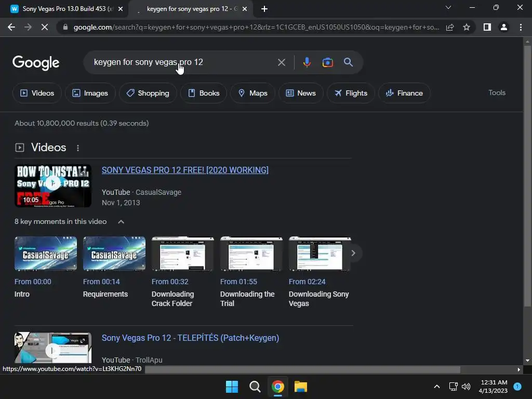Open Google homepage via Google logo
Viewport: 532px width, 399px height.
pos(36,63)
